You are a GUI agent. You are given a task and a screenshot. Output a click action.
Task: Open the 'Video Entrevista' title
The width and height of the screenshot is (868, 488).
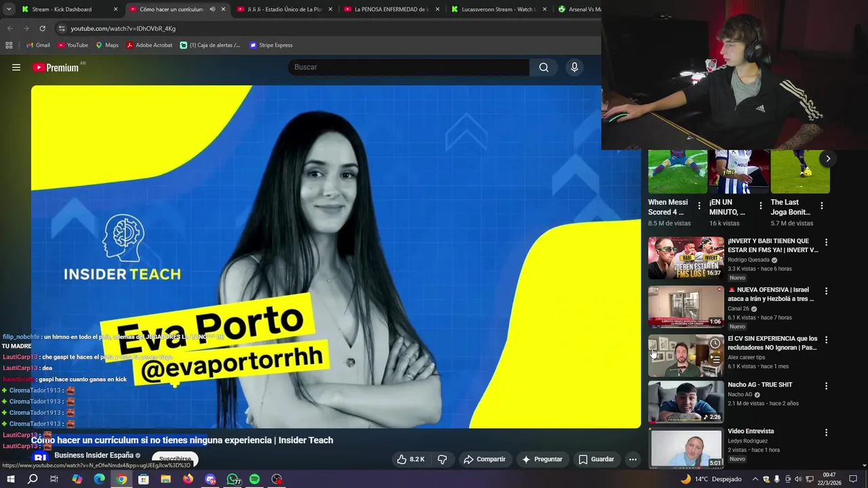click(x=751, y=431)
